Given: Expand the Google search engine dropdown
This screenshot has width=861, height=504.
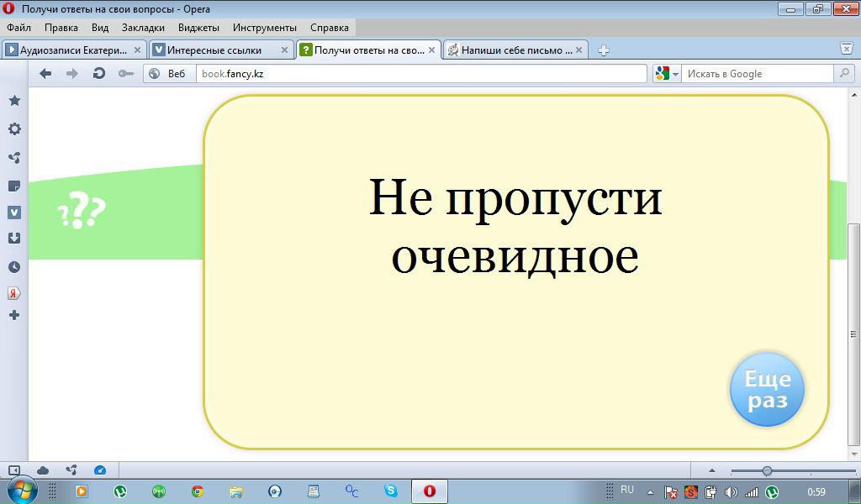Looking at the screenshot, I should tap(667, 73).
